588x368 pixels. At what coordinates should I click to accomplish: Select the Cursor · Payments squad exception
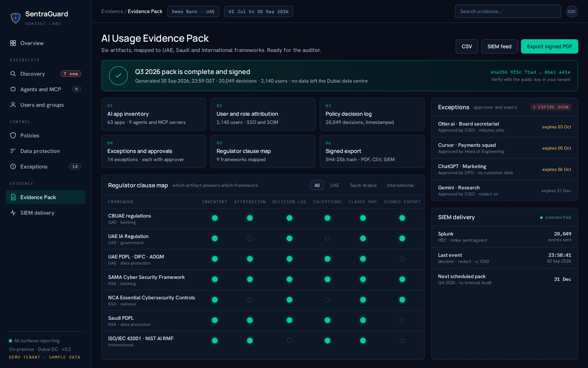tap(504, 148)
